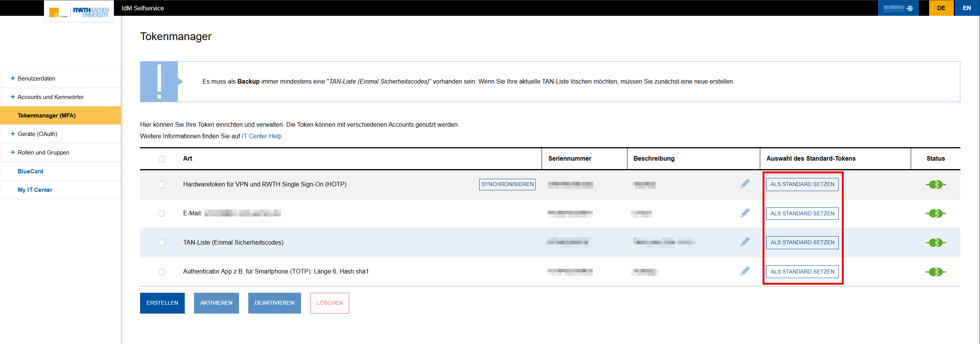
Task: Expand the Benutzerdaten sidebar section
Action: (x=36, y=79)
